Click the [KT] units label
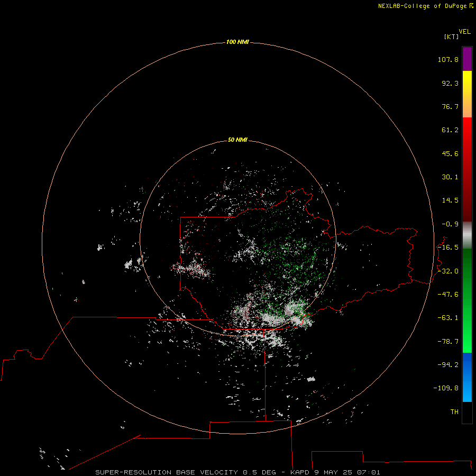The image size is (476, 476). coord(452,36)
